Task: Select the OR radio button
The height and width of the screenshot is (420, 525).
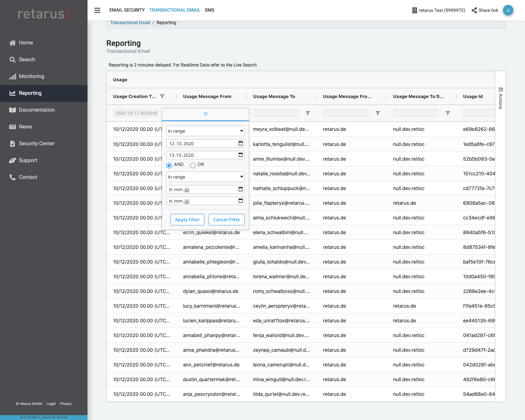Action: click(x=192, y=166)
